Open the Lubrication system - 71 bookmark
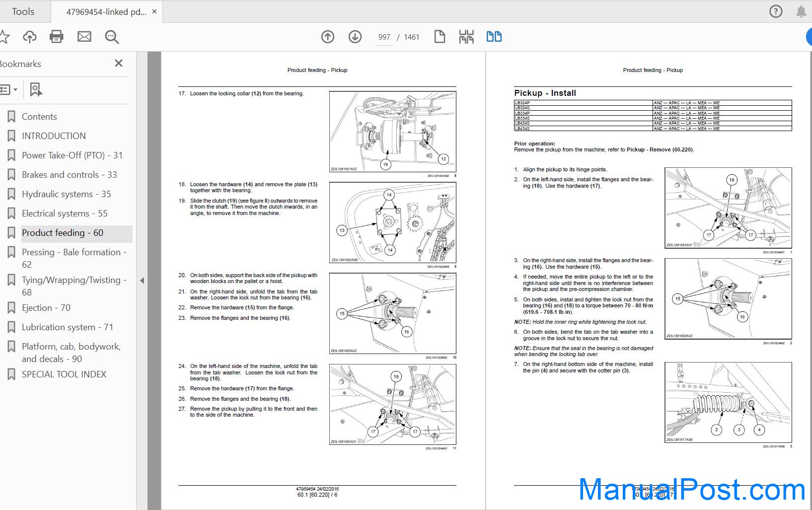 [x=68, y=327]
